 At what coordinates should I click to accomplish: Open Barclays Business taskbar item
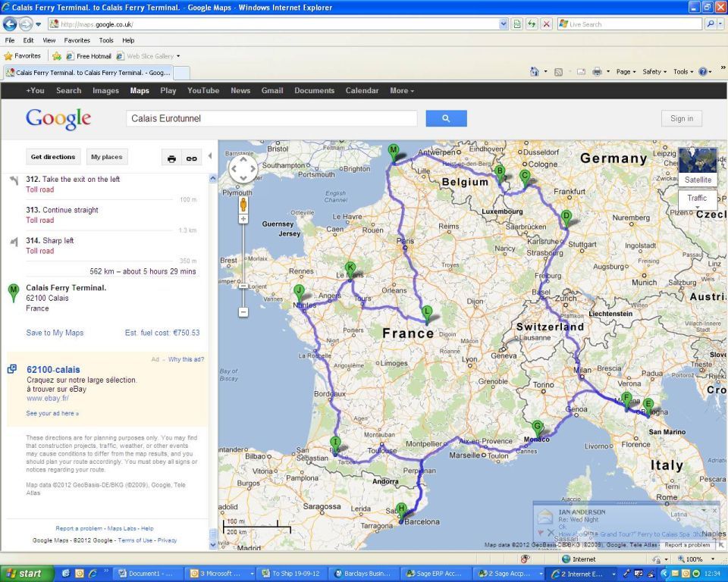(363, 574)
